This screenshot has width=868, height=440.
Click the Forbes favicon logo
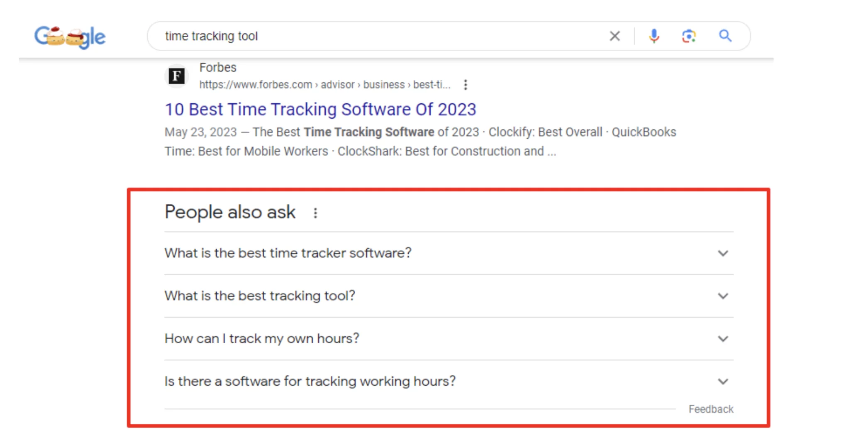point(177,76)
